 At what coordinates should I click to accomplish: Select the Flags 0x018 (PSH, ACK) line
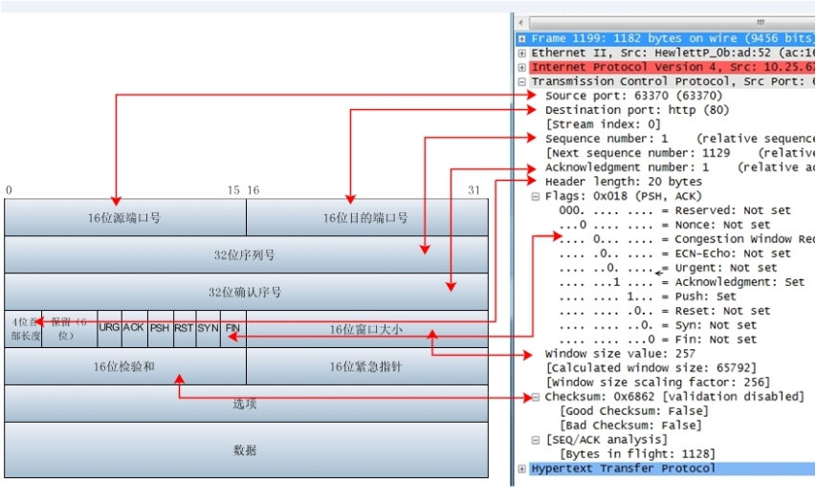pos(623,196)
